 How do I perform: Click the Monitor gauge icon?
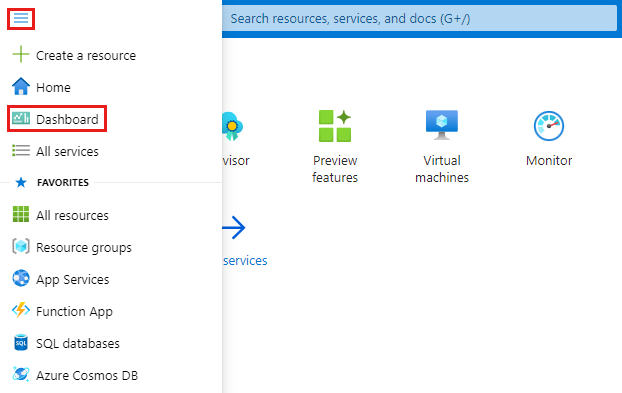(549, 126)
